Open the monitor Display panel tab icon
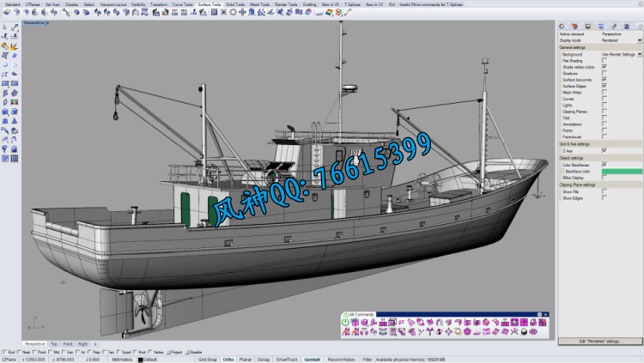 point(588,27)
